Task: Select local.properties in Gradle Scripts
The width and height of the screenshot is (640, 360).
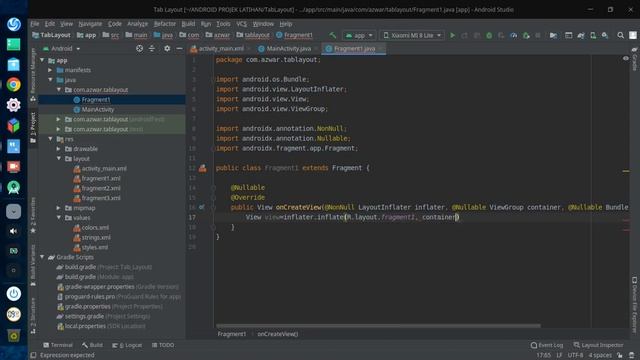Action: [85, 326]
